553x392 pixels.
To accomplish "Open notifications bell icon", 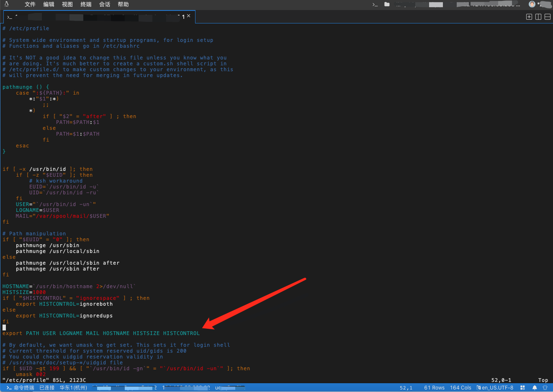I will (x=535, y=388).
